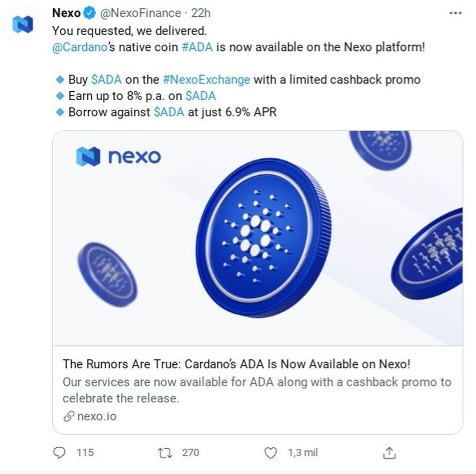Retweet using the retweet arrows icon
476x474 pixels.
pos(165,453)
